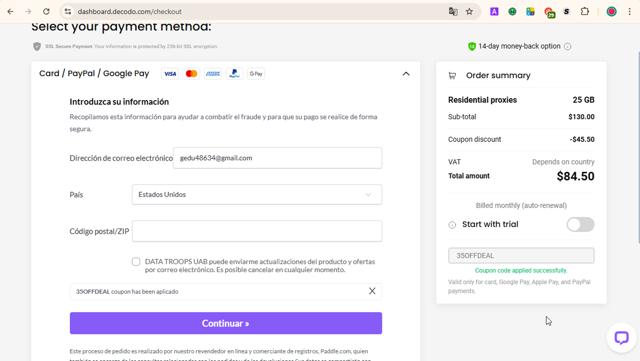Image resolution: width=640 pixels, height=361 pixels.
Task: Open the purple A extension
Action: click(x=494, y=11)
